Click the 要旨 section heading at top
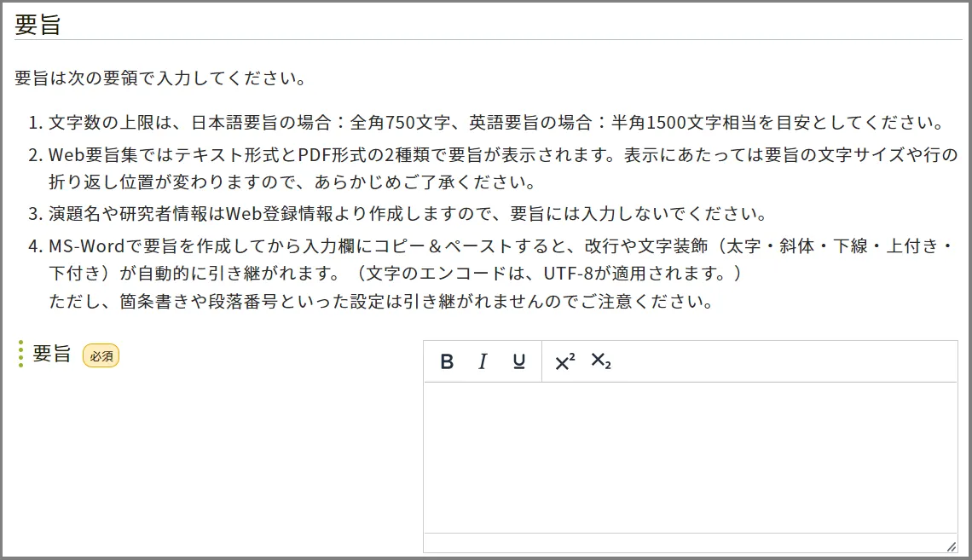This screenshot has width=972, height=560. point(38,25)
